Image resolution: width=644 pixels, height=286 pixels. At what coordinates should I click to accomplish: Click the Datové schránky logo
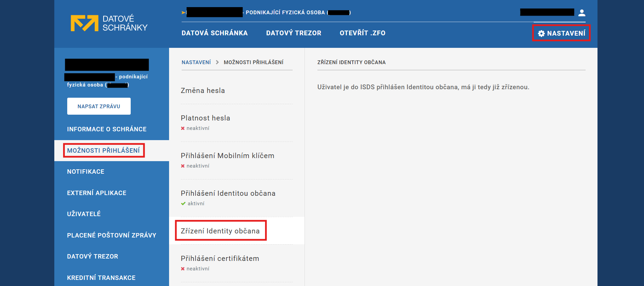pyautogui.click(x=109, y=23)
